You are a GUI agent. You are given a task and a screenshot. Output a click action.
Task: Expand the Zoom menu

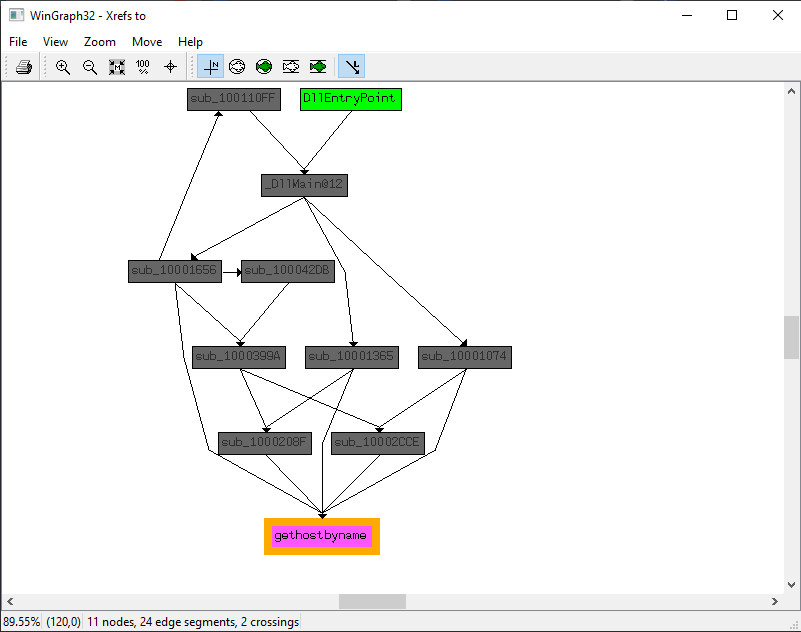coord(99,42)
